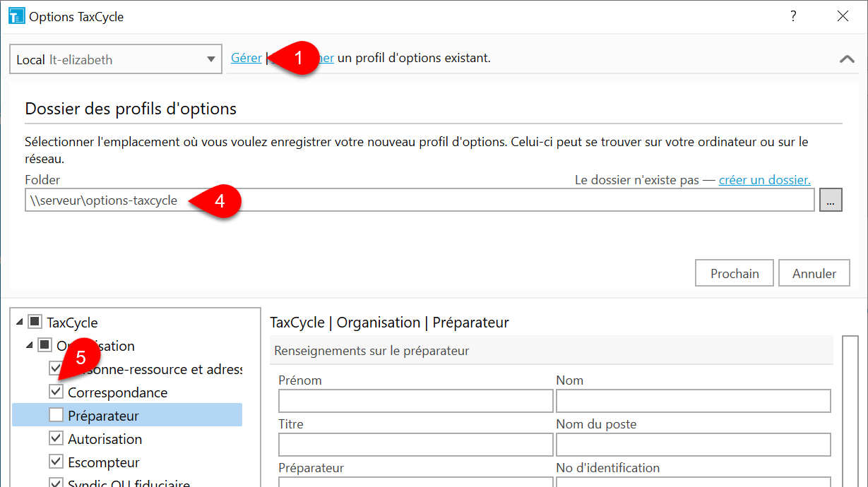Select Autorisation in the options tree
This screenshot has width=868, height=487.
(105, 439)
